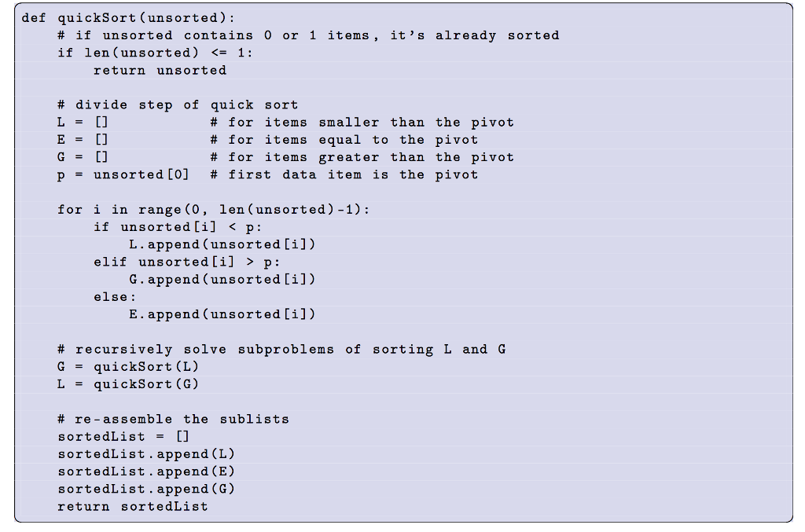Click the 'if len(unsorted) <= 1:' line
805x532 pixels.
155,53
